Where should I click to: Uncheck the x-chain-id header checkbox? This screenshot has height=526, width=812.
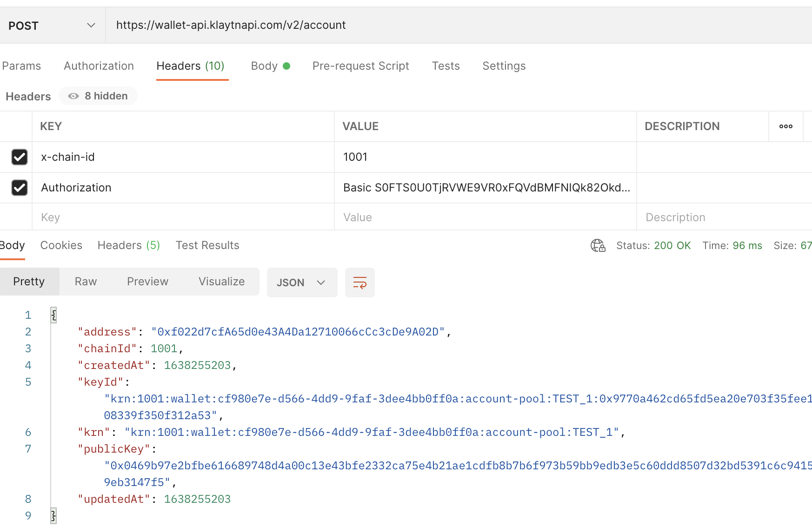tap(20, 157)
